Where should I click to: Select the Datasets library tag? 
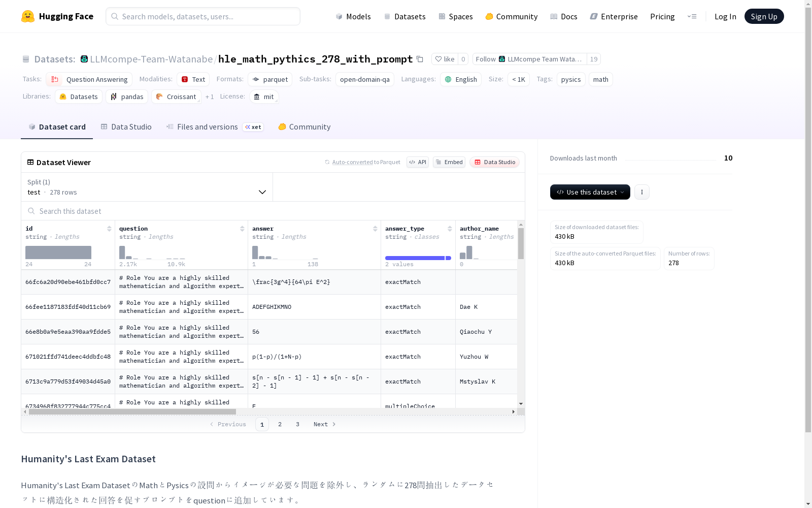click(x=79, y=97)
